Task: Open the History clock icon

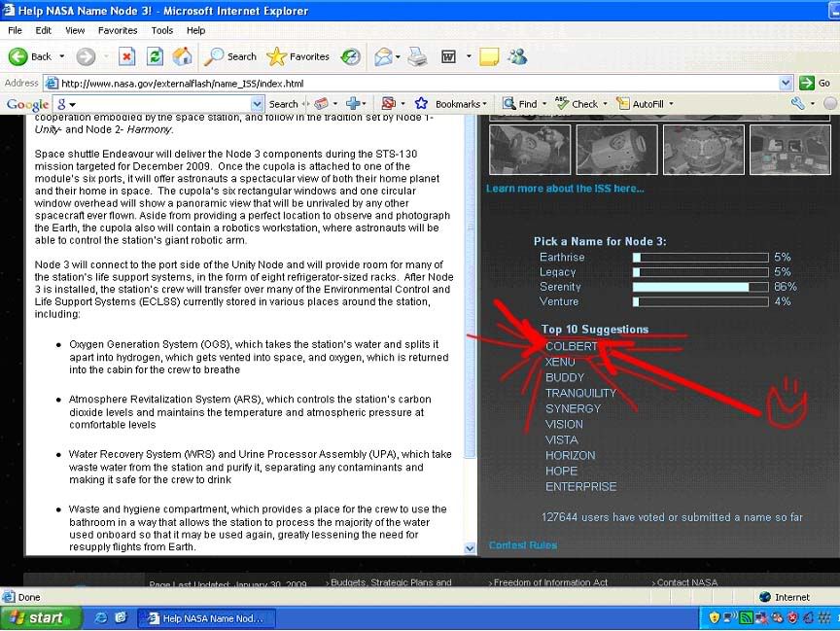Action: point(350,56)
